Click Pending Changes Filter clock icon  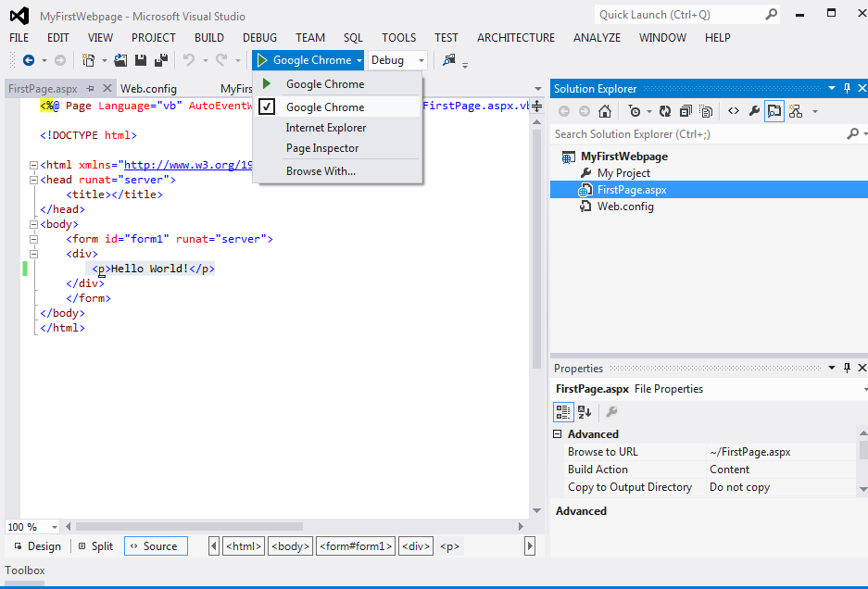[635, 111]
